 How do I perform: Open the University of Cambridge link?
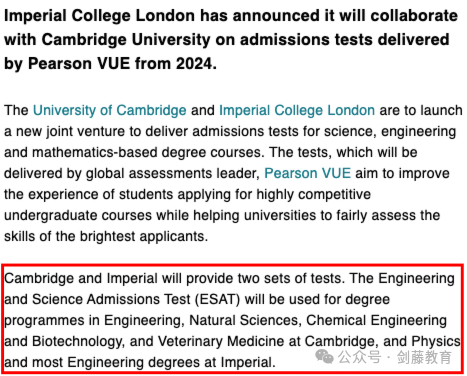click(x=110, y=110)
